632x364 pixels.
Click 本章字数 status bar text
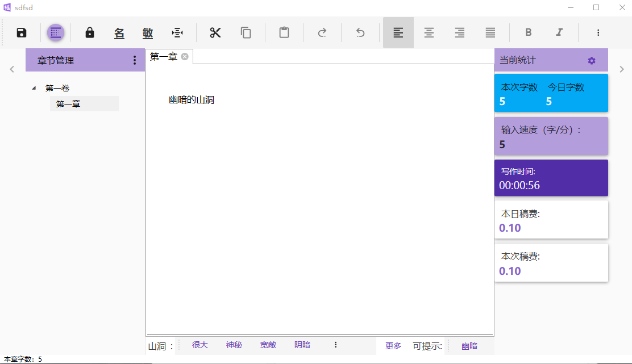tap(23, 359)
